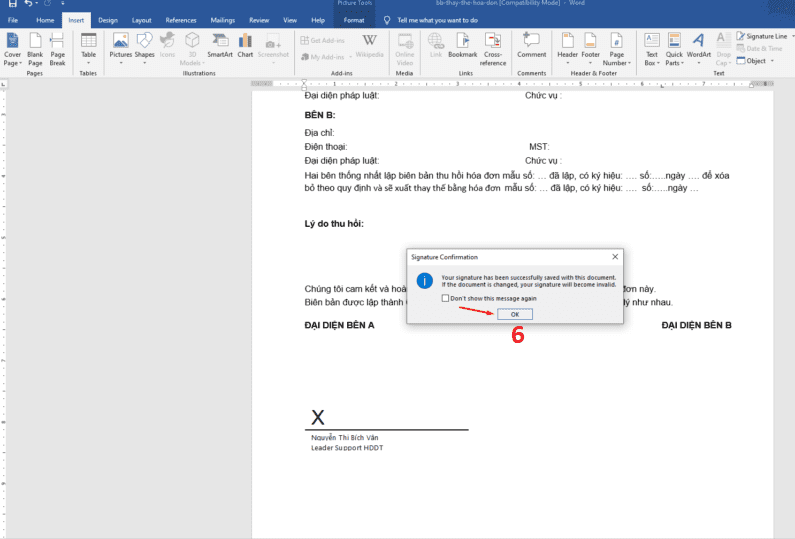Check "Don't show this message again"
Image resolution: width=795 pixels, height=539 pixels.
click(x=445, y=298)
